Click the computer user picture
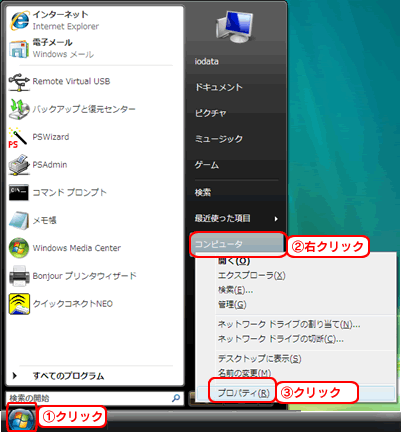The width and height of the screenshot is (401, 432). 235,27
